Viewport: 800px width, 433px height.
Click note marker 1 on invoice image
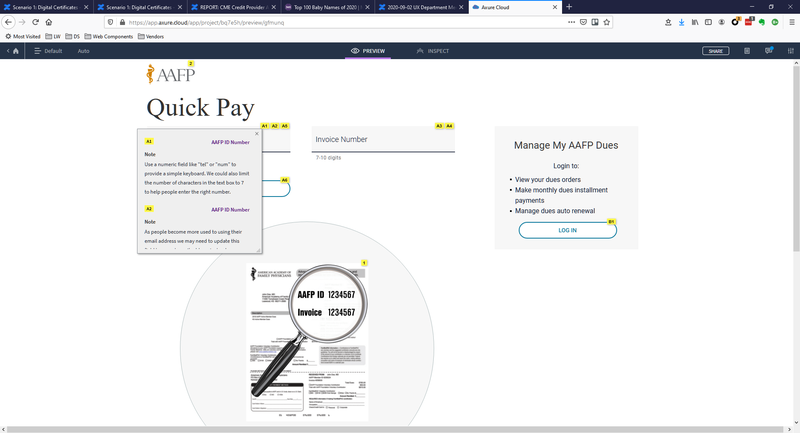pos(364,263)
